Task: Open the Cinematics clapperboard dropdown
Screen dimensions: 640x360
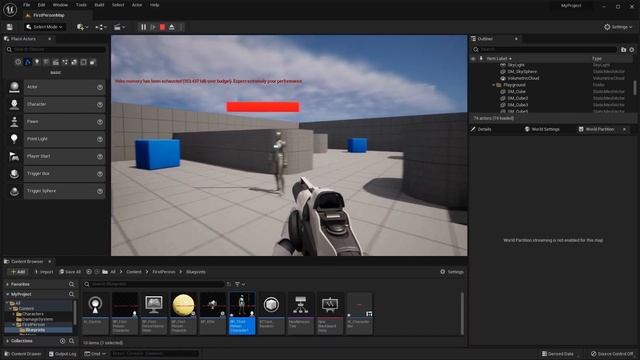Action: pos(119,27)
